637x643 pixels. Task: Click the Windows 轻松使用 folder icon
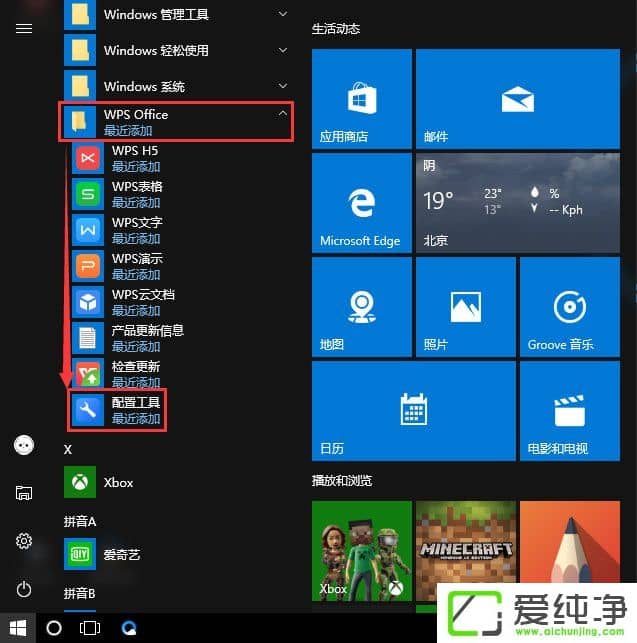coord(80,50)
